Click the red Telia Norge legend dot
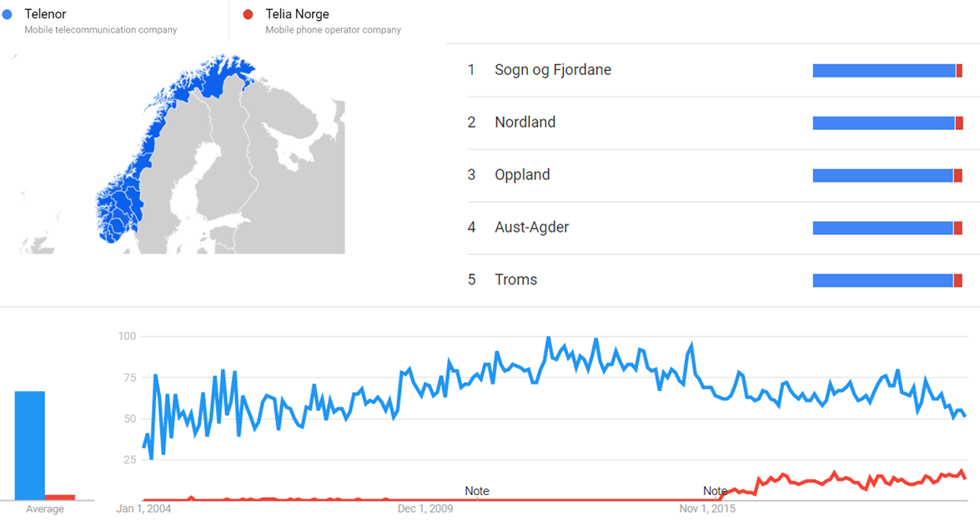The width and height of the screenshot is (980, 531). pyautogui.click(x=248, y=14)
